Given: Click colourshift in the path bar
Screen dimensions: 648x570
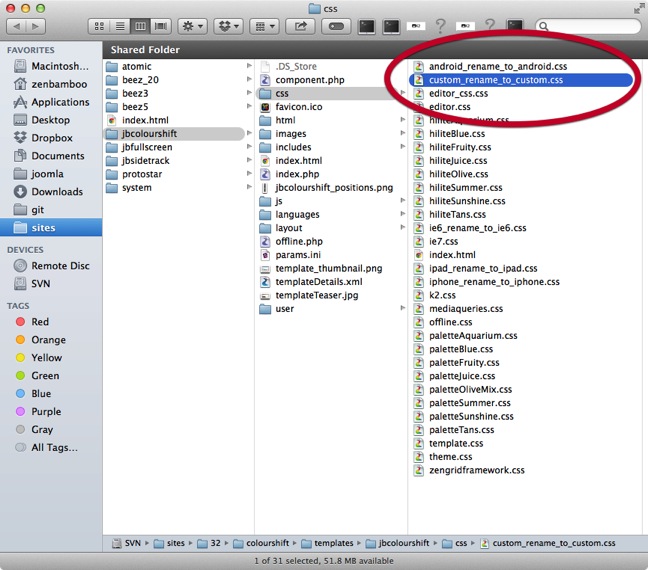Looking at the screenshot, I should click(262, 543).
